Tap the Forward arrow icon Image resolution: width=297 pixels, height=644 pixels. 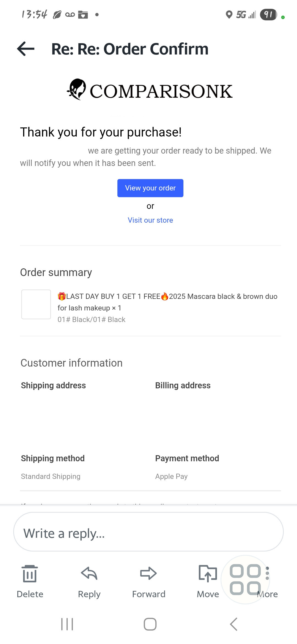[x=148, y=574]
